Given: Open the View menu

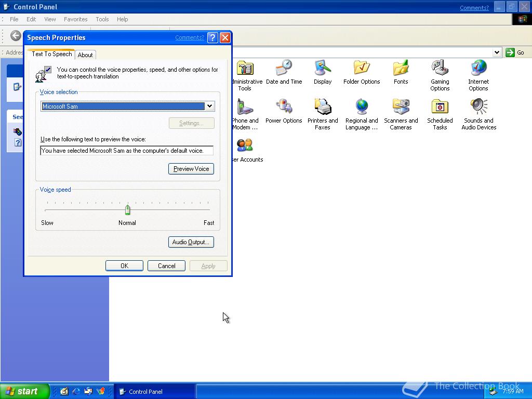Looking at the screenshot, I should (50, 19).
